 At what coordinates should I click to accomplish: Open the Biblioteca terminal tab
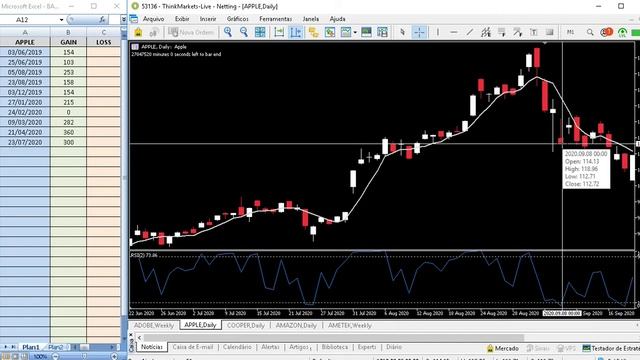click(335, 347)
